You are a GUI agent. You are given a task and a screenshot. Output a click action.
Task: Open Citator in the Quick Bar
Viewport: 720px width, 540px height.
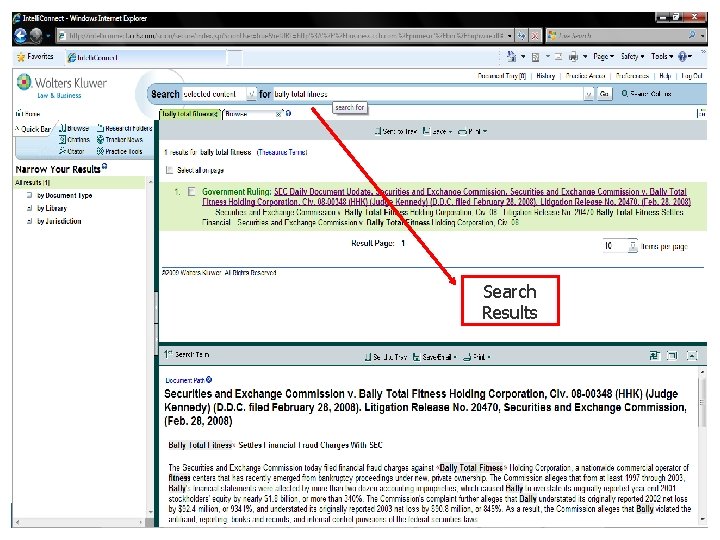click(x=72, y=151)
